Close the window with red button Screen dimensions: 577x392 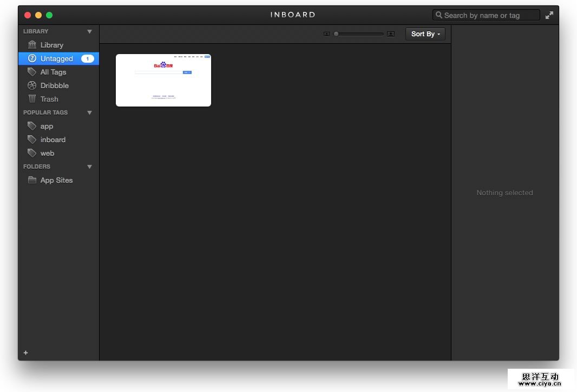28,15
